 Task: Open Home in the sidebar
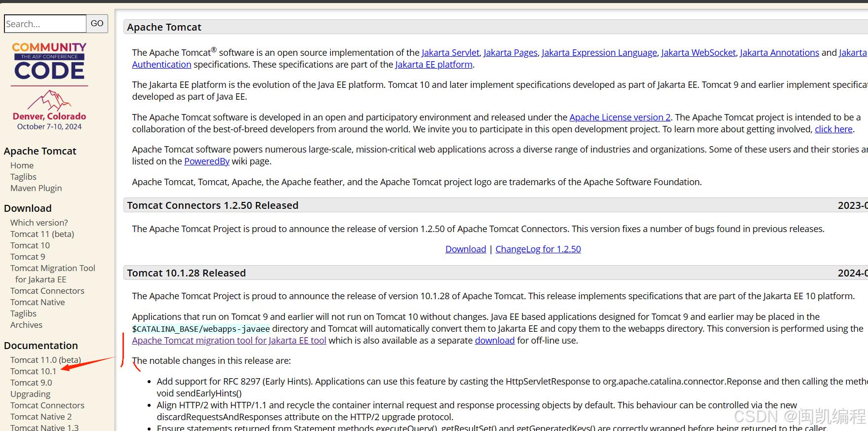(x=22, y=165)
